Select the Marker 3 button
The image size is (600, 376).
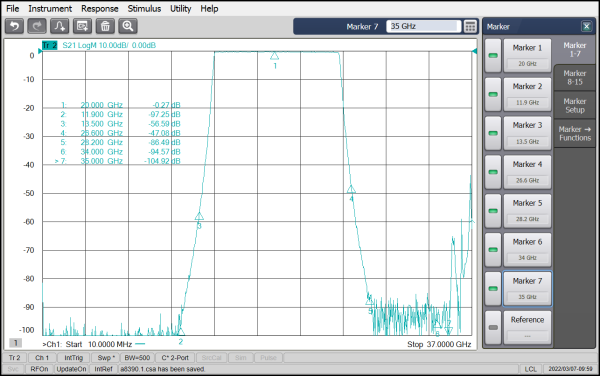point(527,133)
